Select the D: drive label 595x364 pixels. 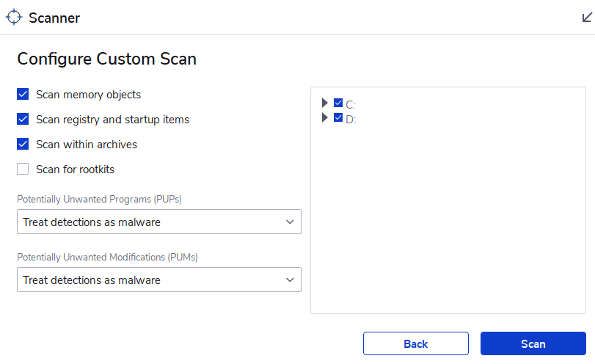(x=351, y=119)
